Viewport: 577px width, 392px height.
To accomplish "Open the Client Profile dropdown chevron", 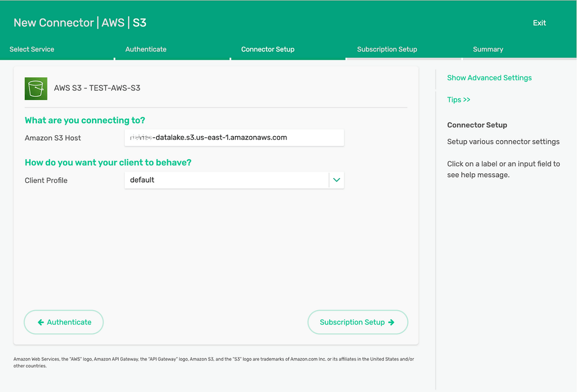I will pyautogui.click(x=336, y=180).
